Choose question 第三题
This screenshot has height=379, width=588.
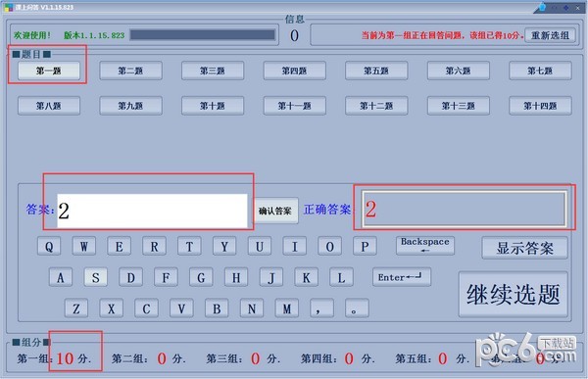[213, 71]
